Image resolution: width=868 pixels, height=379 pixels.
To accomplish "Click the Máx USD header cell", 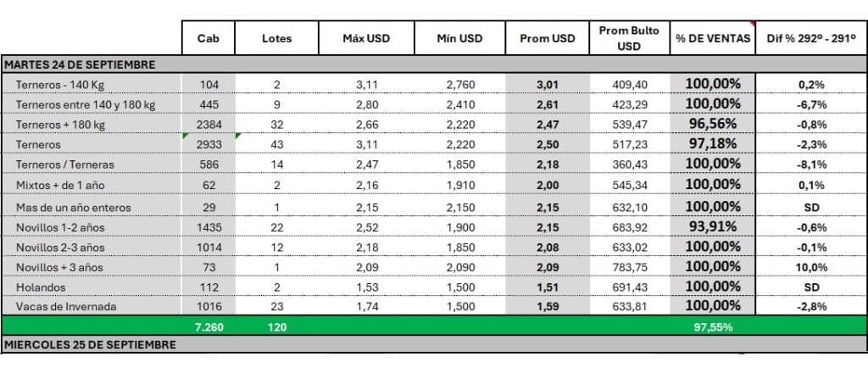I will tap(366, 38).
